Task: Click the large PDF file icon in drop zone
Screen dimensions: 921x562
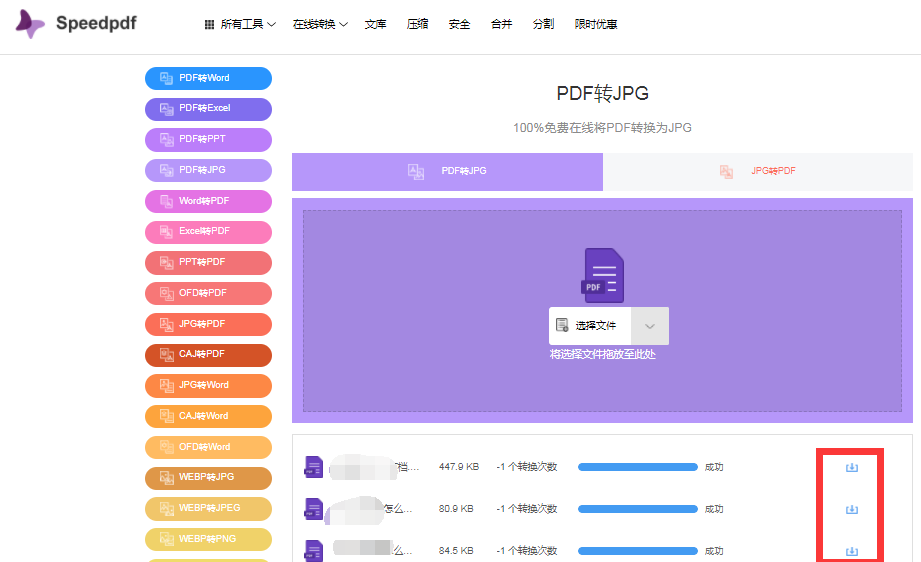Action: coord(603,275)
